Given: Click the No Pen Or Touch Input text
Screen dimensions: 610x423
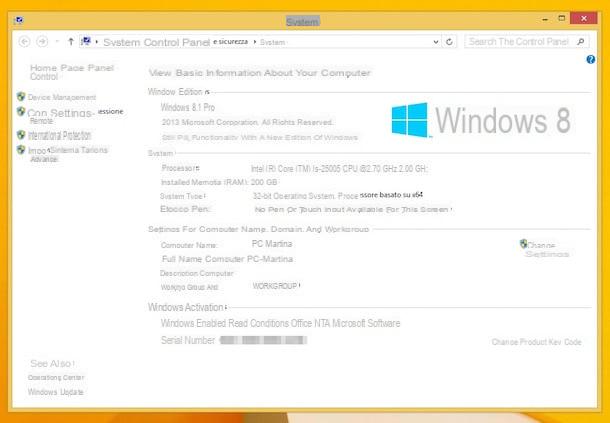Looking at the screenshot, I should click(352, 210).
